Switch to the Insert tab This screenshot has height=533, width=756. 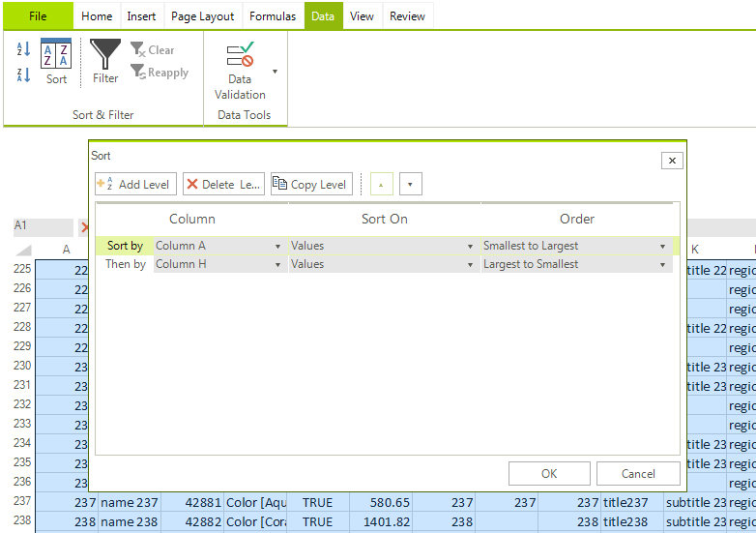[x=141, y=15]
